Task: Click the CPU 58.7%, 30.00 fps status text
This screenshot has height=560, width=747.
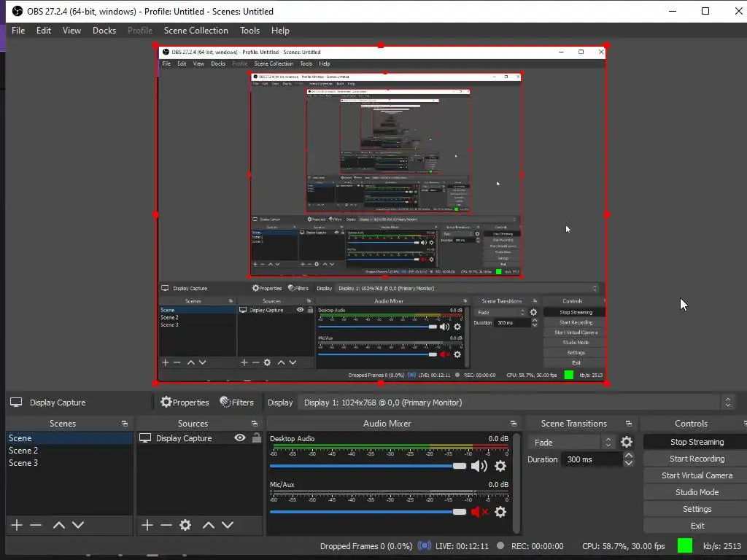Action: tap(623, 546)
